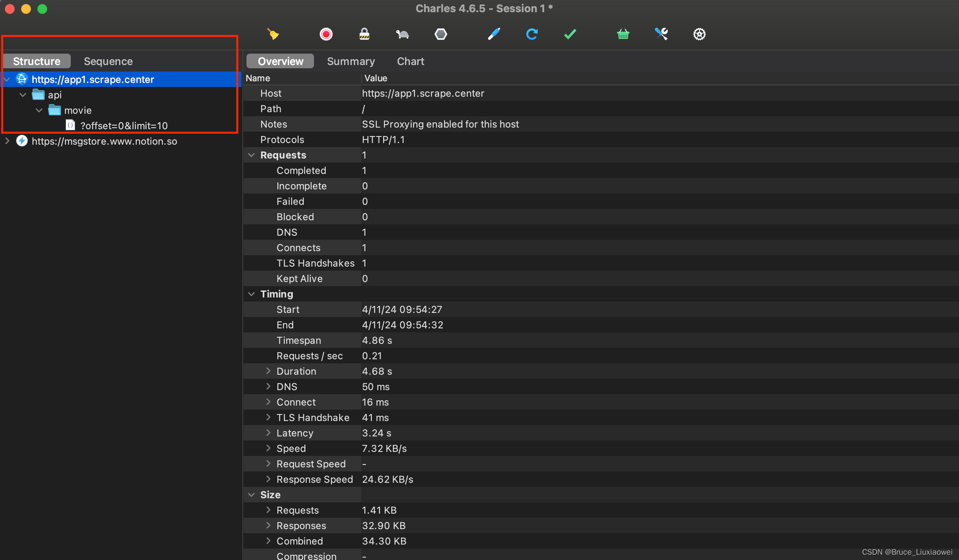This screenshot has width=959, height=560.
Task: Open the Chart tab
Action: tap(410, 61)
